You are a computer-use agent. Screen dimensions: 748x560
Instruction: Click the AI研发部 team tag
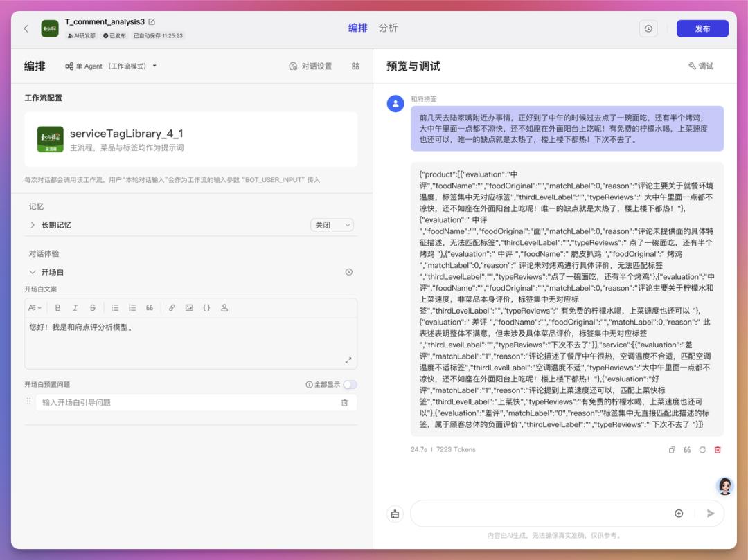click(81, 36)
